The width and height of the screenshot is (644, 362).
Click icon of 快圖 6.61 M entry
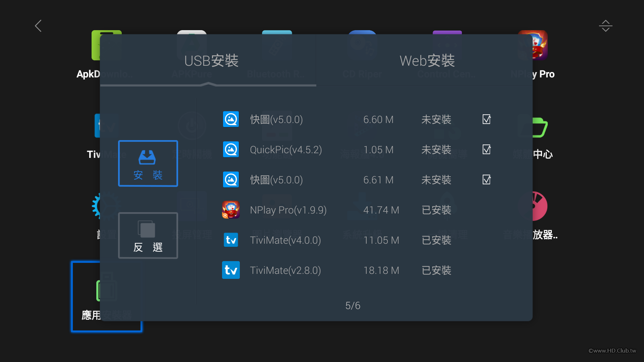pyautogui.click(x=231, y=180)
